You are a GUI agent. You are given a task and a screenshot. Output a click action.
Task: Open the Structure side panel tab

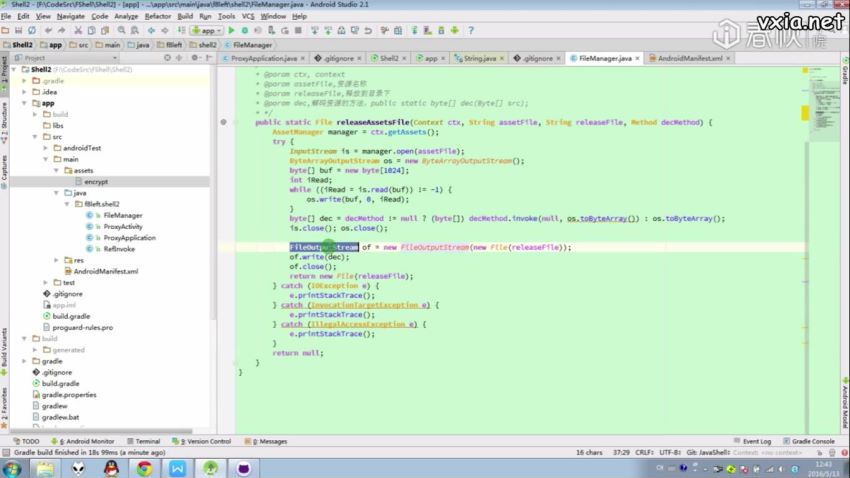point(4,118)
